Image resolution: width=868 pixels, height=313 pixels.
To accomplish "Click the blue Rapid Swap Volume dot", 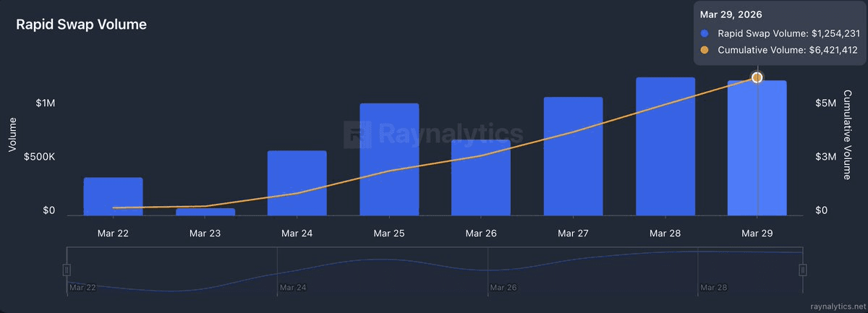I will pos(705,33).
